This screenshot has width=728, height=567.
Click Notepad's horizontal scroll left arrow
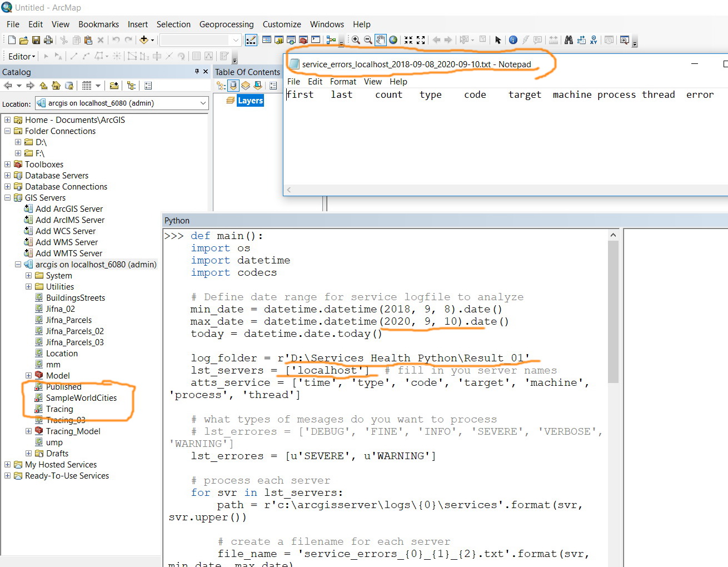tap(289, 190)
